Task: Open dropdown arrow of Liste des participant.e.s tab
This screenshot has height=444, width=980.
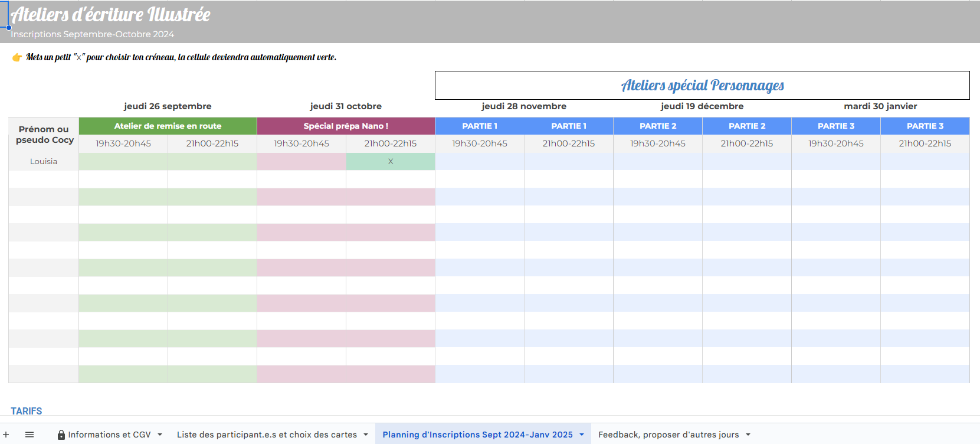Action: pos(366,435)
